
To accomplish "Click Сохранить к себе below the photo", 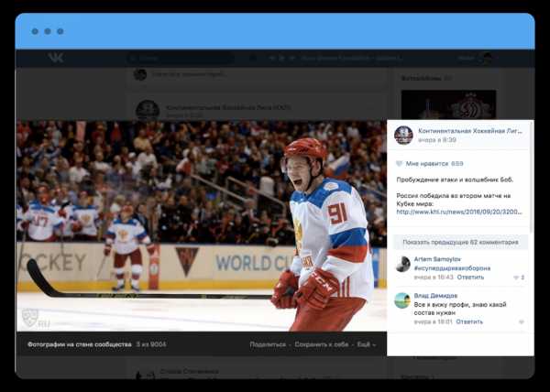I will point(322,344).
